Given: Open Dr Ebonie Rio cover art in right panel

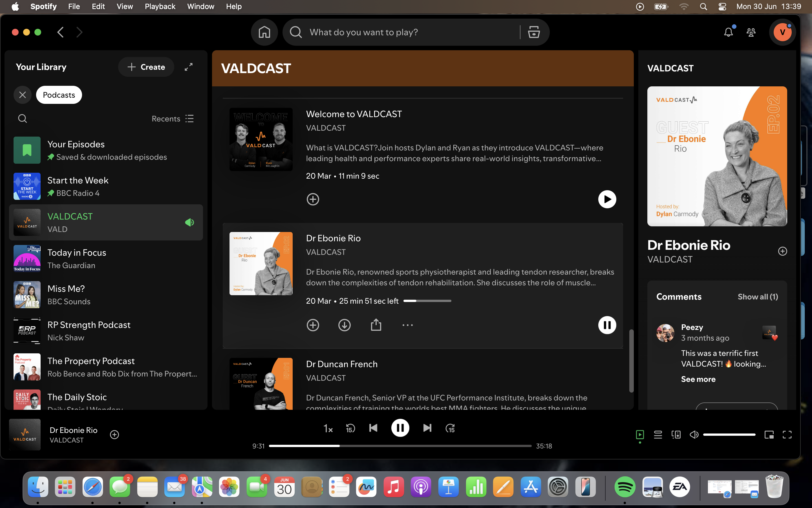Looking at the screenshot, I should (x=717, y=156).
